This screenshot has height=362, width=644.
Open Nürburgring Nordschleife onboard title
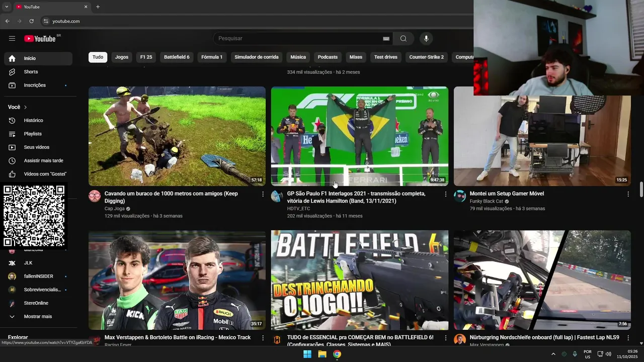544,337
